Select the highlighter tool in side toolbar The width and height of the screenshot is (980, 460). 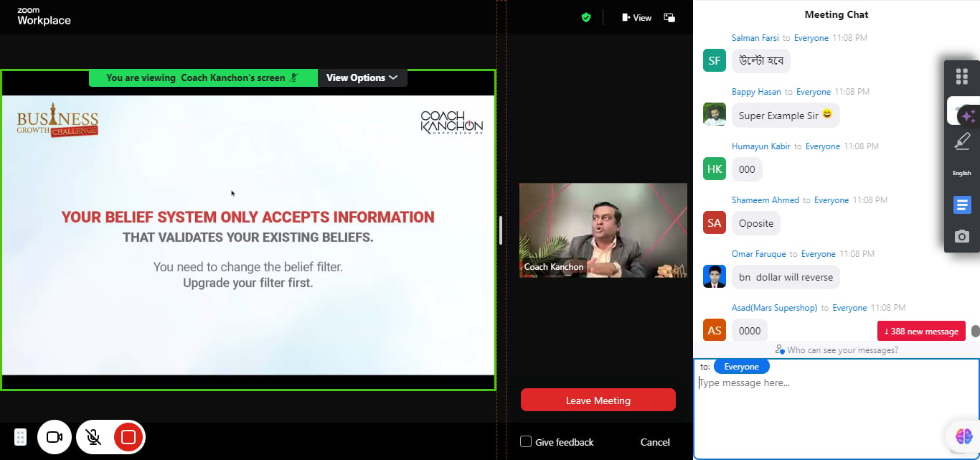[x=962, y=141]
